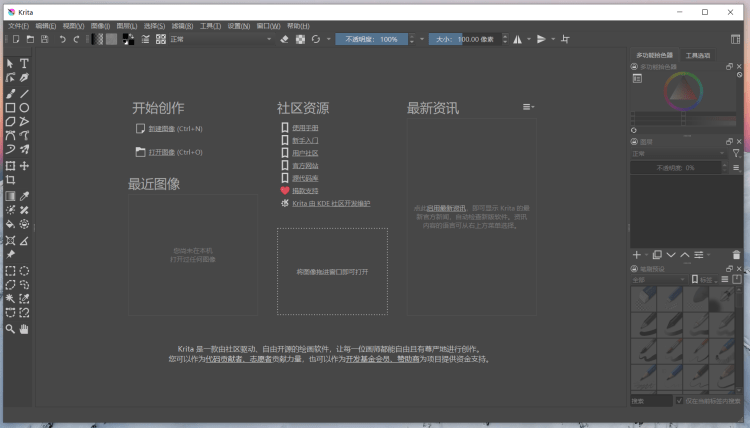
Task: Click the toolbar opacity 不透明度 100% slider
Action: (x=371, y=39)
